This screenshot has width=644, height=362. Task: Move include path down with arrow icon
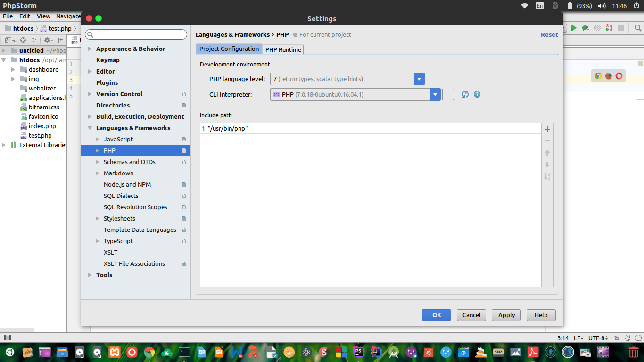coord(547,165)
